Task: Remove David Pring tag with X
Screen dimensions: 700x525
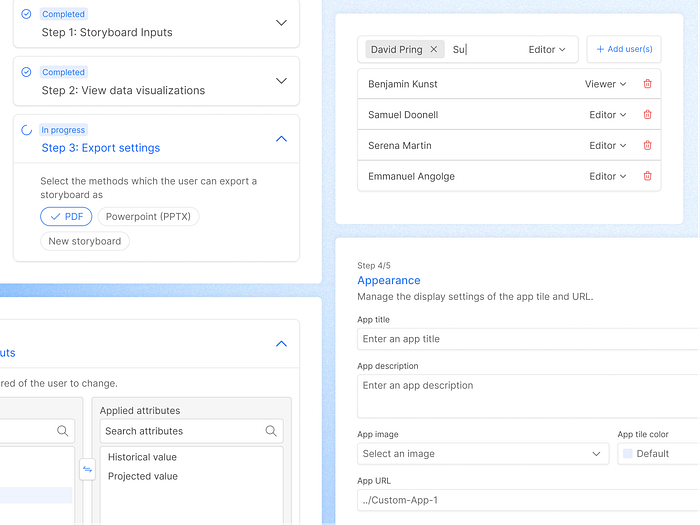Action: 433,49
